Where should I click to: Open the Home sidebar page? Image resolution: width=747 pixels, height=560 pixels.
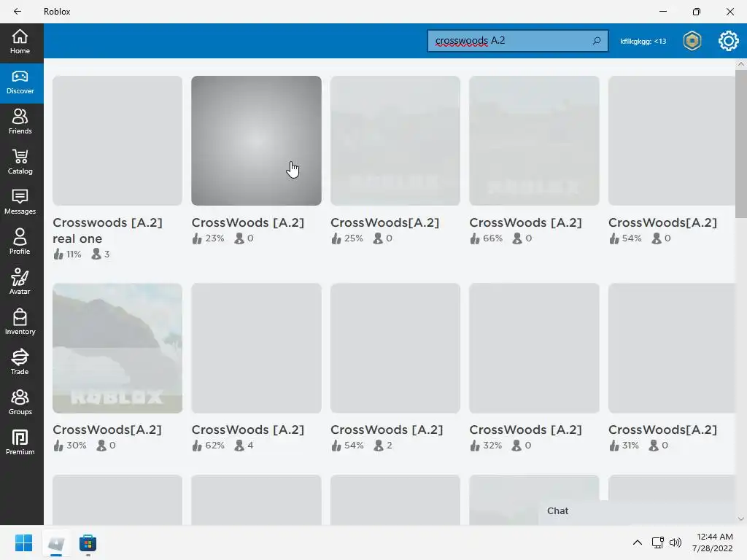click(21, 43)
